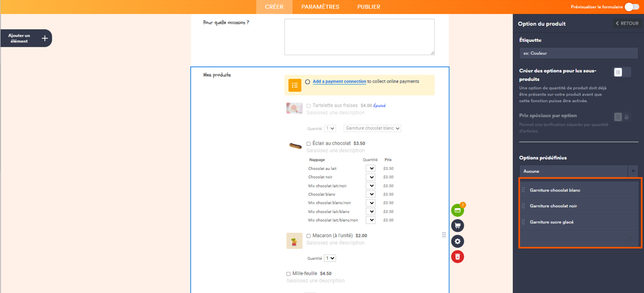Select the Add a payment connection radio button

pos(307,81)
